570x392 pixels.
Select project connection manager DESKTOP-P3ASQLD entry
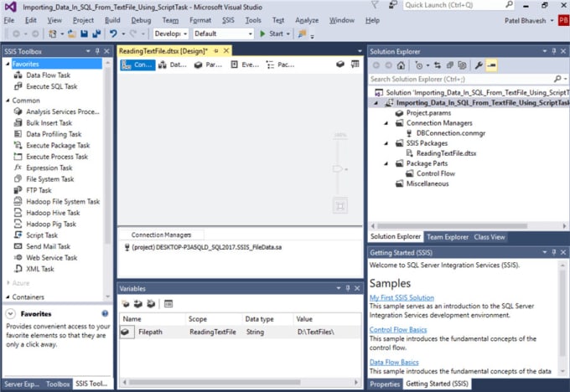click(x=203, y=247)
